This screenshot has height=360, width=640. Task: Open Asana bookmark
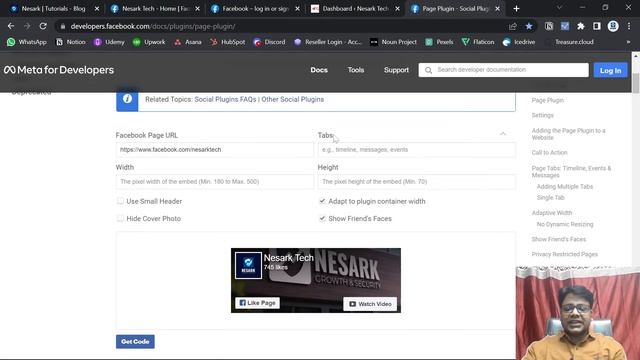tap(188, 42)
